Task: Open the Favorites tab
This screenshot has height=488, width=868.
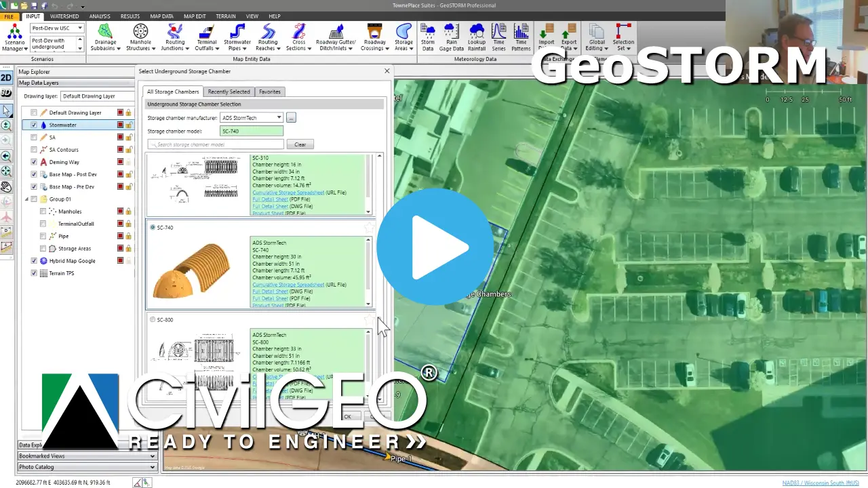Action: [x=270, y=91]
